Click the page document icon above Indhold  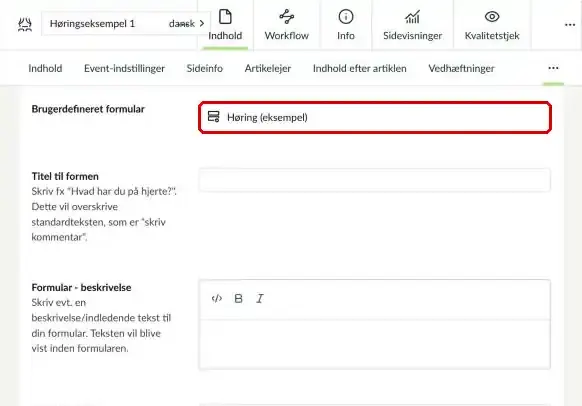pyautogui.click(x=225, y=17)
